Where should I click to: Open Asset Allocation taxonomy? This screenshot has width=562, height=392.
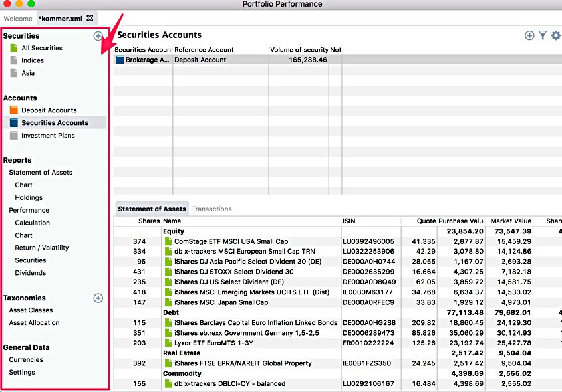pyautogui.click(x=34, y=322)
